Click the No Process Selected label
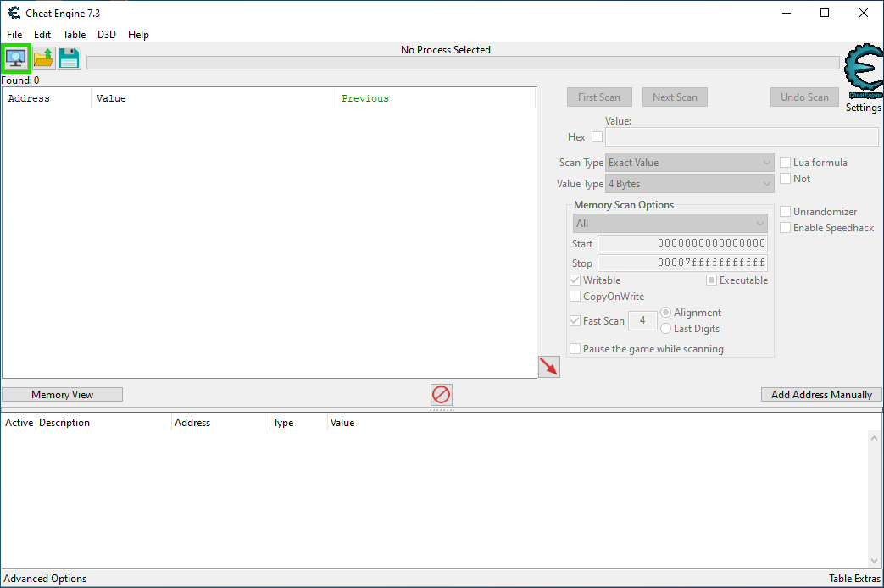This screenshot has height=588, width=884. (x=445, y=50)
